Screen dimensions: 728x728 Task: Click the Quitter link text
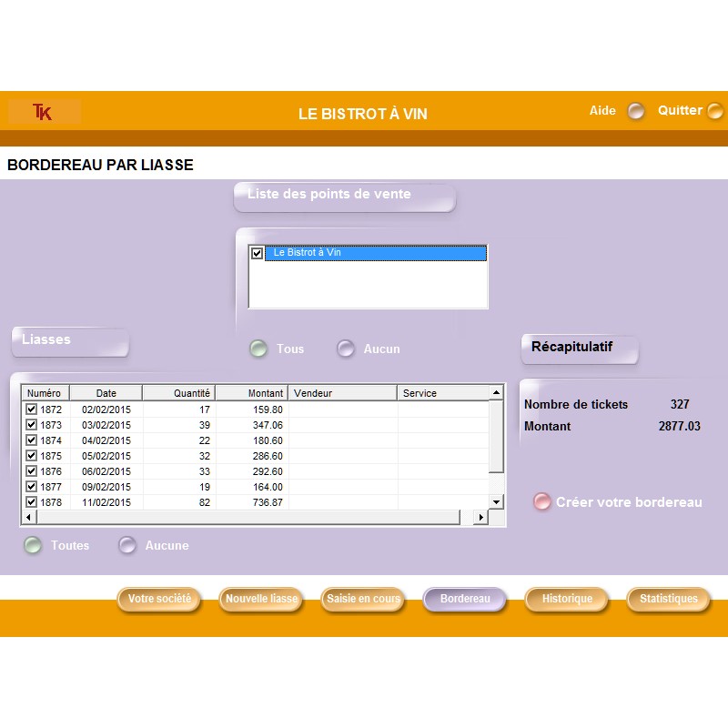click(x=680, y=110)
